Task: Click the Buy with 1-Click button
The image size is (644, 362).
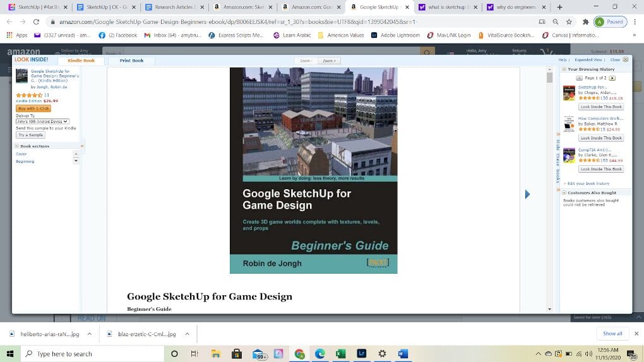Action: 33,108
